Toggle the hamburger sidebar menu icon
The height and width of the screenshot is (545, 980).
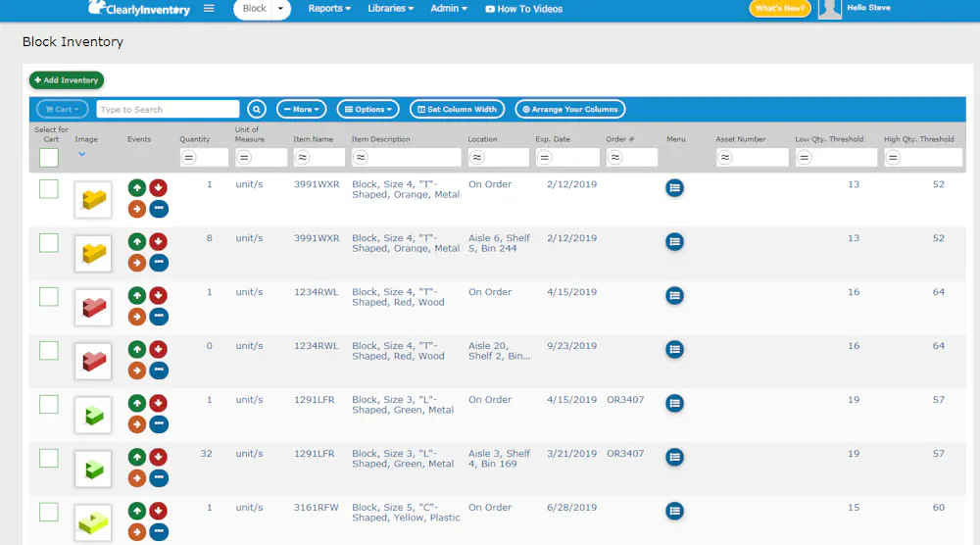pos(209,9)
